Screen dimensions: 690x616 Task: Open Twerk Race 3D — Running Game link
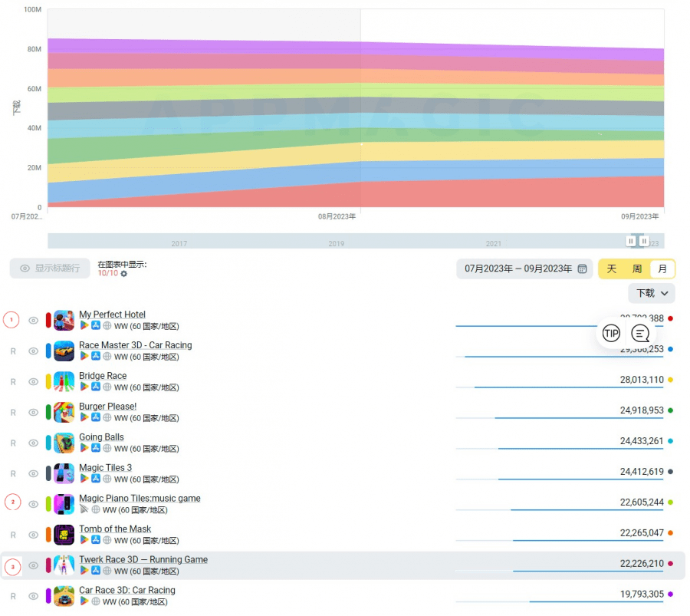tap(143, 559)
